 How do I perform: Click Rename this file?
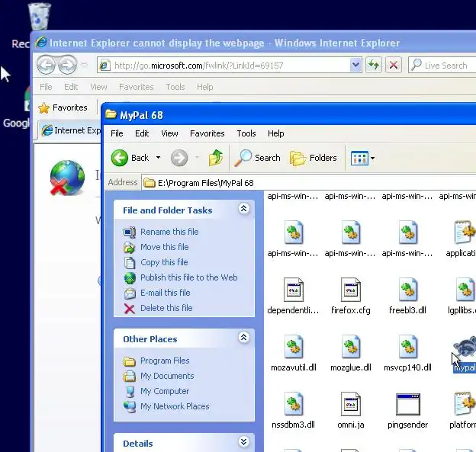click(x=169, y=232)
